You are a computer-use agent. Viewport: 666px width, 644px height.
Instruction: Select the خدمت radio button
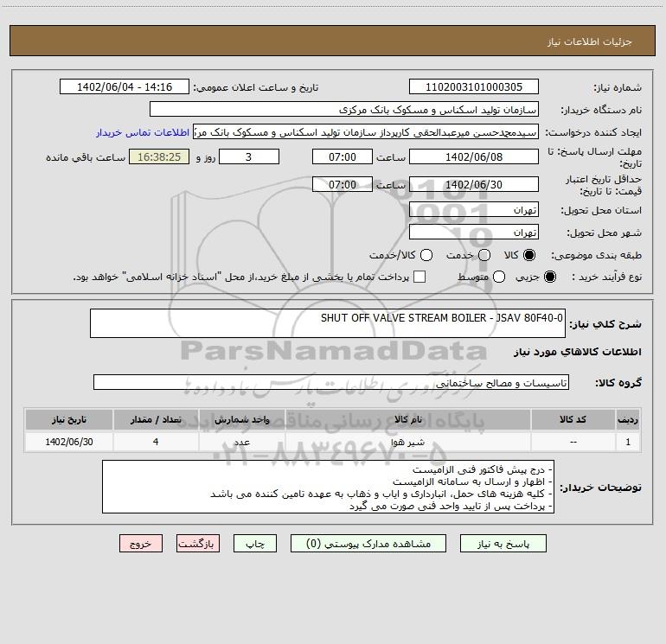(x=484, y=255)
